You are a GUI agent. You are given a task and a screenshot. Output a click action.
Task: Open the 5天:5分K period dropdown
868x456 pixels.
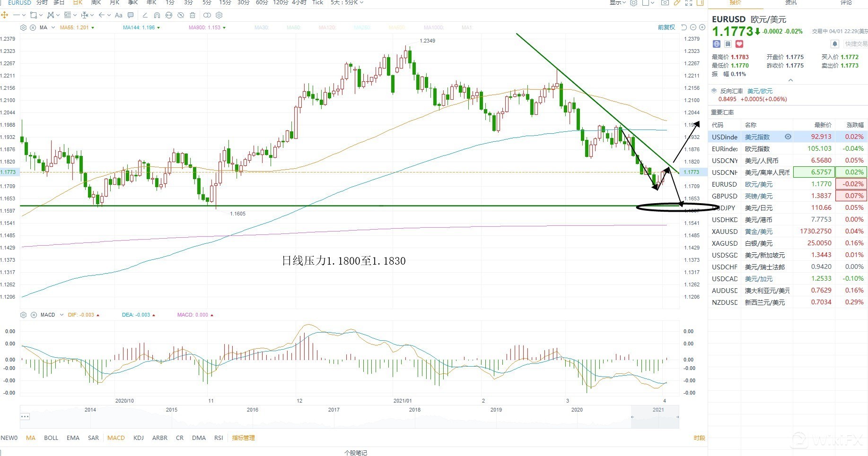(x=347, y=3)
